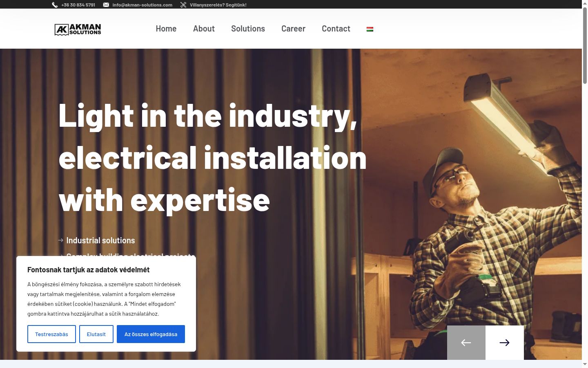Open the About menu item
Screen dimensions: 588x368
pos(204,29)
